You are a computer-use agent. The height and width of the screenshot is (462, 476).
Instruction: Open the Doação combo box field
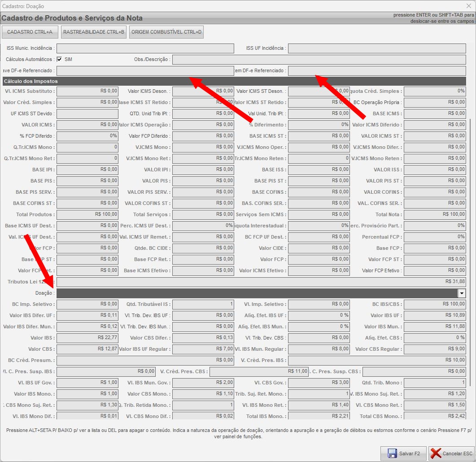click(x=256, y=293)
